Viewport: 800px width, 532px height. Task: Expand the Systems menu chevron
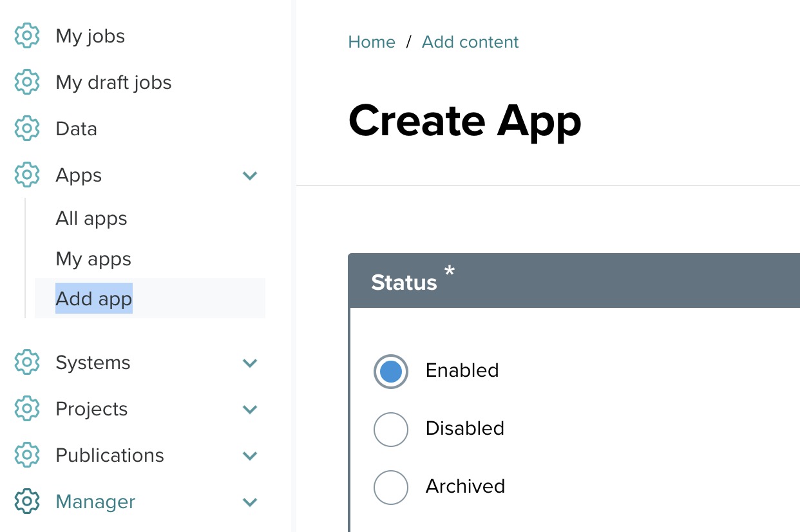[x=250, y=363]
